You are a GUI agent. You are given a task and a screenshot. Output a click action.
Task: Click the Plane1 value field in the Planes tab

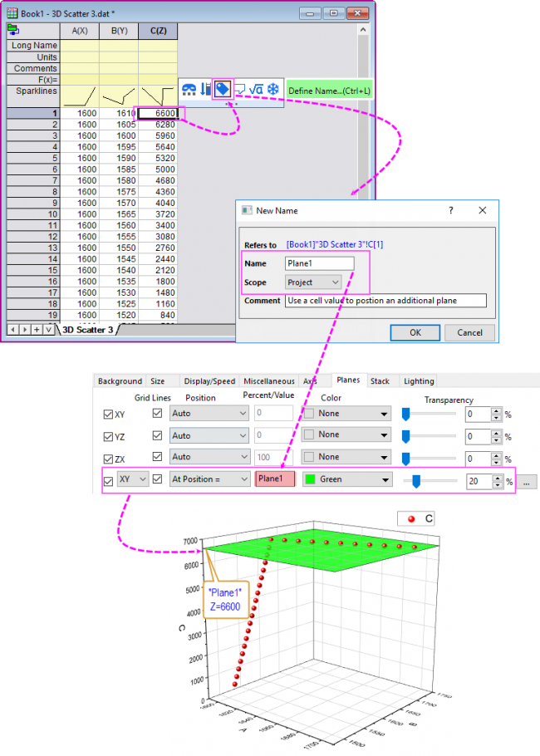(x=275, y=479)
